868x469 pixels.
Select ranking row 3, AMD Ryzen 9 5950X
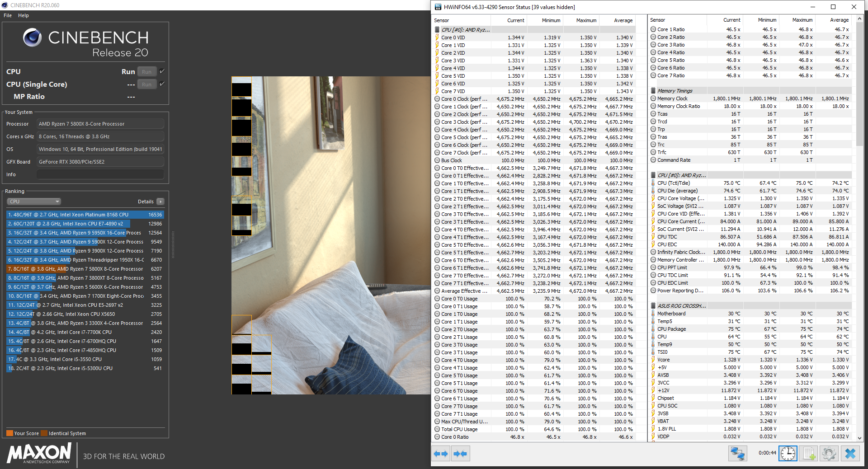85,233
